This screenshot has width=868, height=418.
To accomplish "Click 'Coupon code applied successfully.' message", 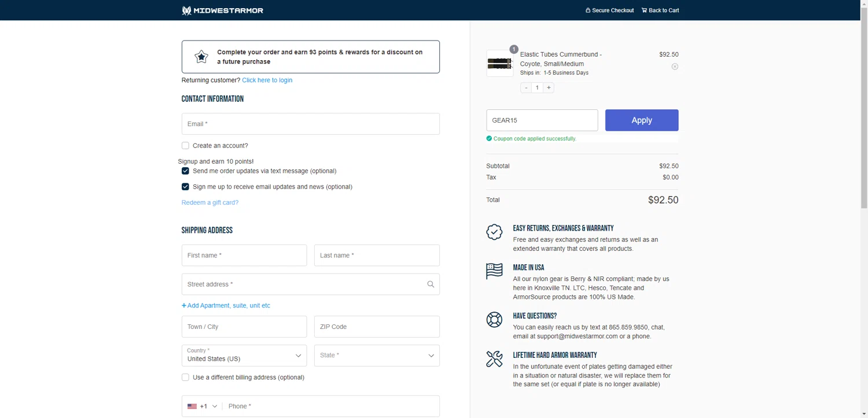I will point(535,139).
